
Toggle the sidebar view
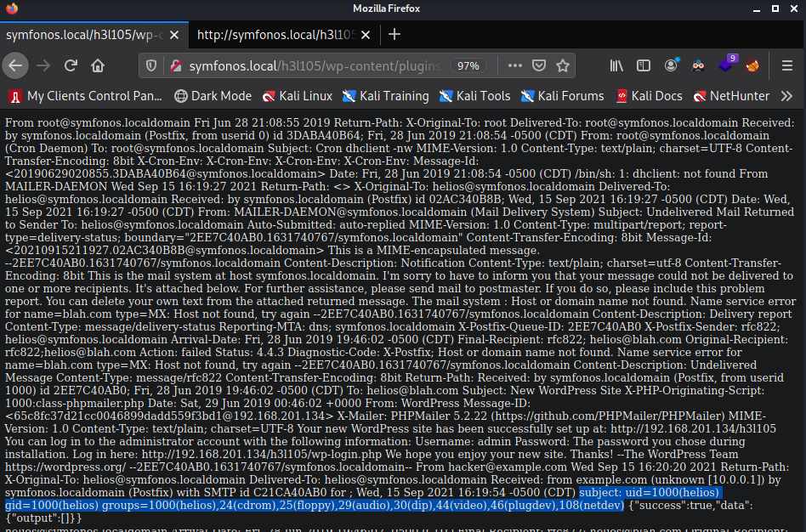pyautogui.click(x=644, y=65)
